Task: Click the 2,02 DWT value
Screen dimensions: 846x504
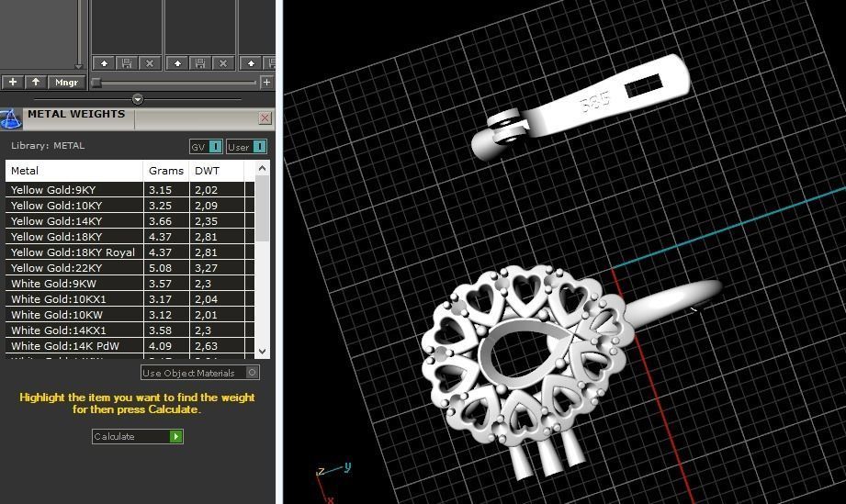Action: tap(206, 190)
